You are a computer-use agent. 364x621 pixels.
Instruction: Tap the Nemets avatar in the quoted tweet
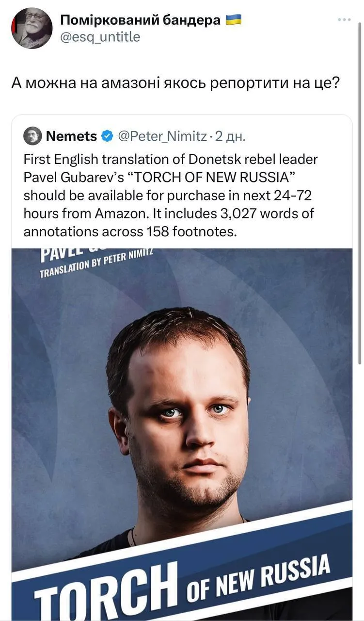[x=32, y=136]
